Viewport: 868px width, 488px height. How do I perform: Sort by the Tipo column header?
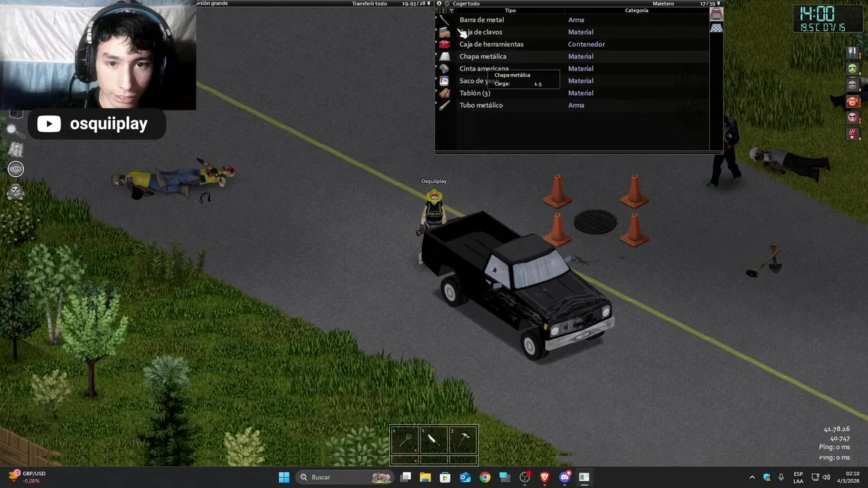[510, 10]
